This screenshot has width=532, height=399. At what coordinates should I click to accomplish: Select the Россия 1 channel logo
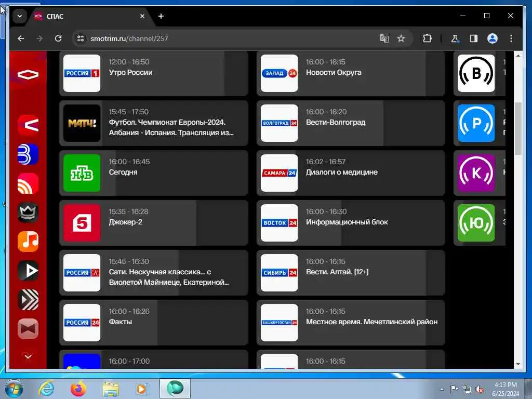82,73
